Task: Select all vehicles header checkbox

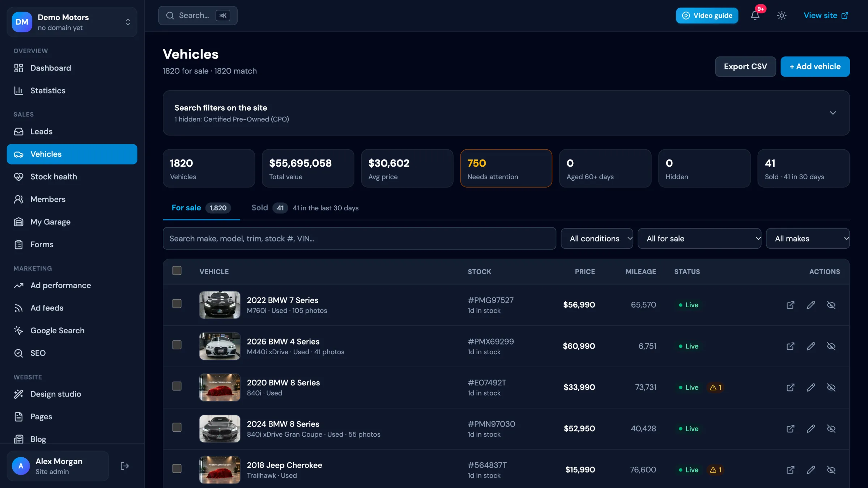Action: tap(177, 271)
